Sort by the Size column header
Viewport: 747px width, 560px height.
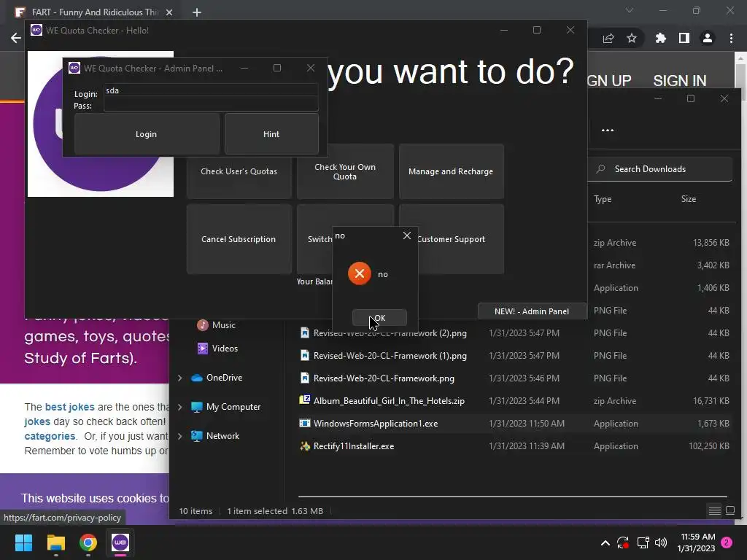(x=689, y=199)
